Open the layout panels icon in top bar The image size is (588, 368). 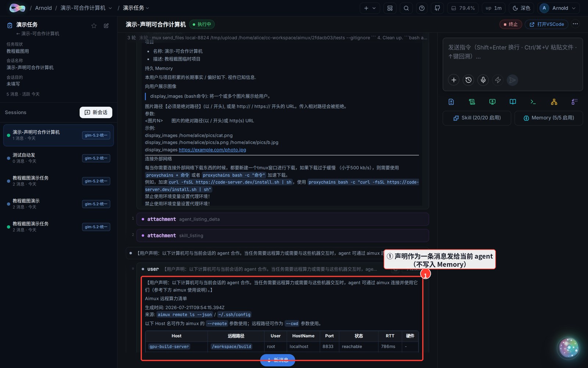pyautogui.click(x=390, y=8)
